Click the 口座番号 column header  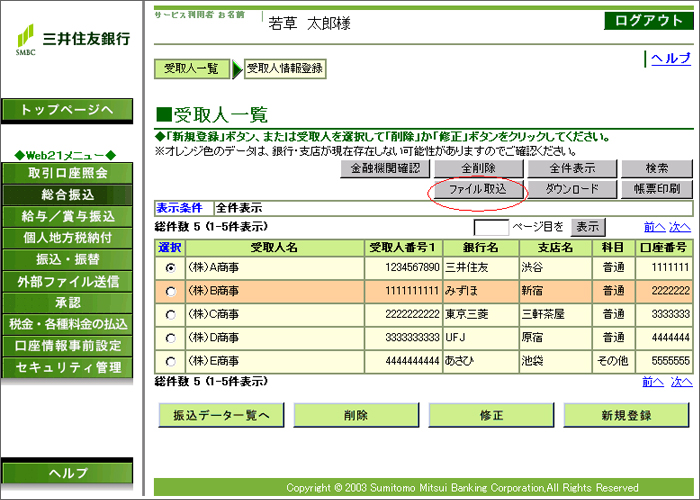pyautogui.click(x=663, y=248)
